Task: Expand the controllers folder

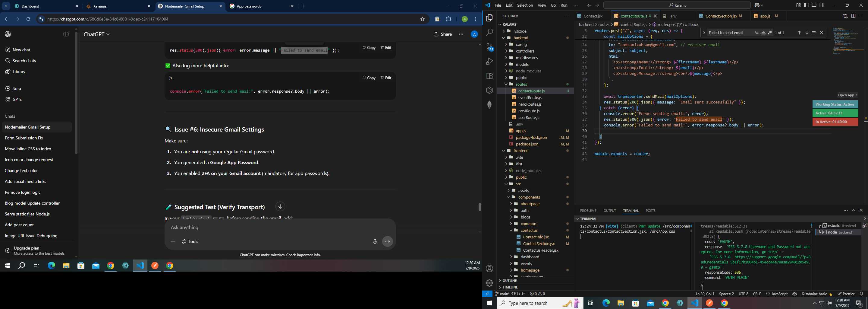Action: pyautogui.click(x=506, y=51)
